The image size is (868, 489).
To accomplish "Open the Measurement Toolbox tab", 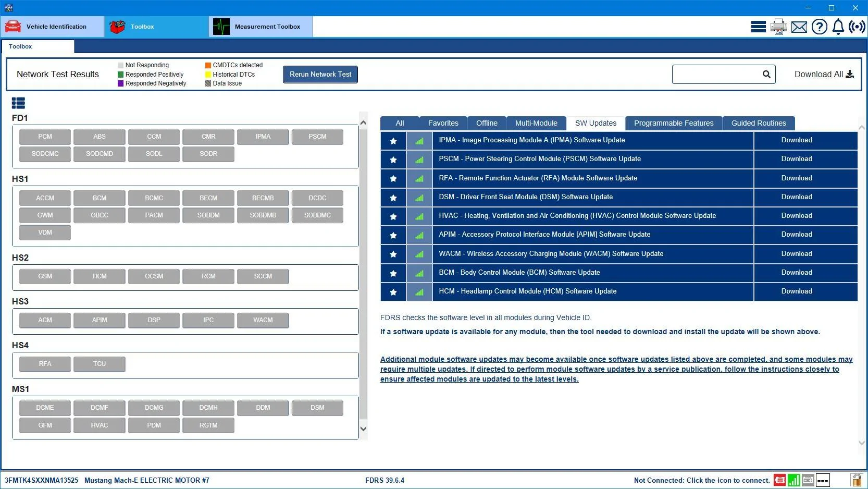I will point(261,27).
